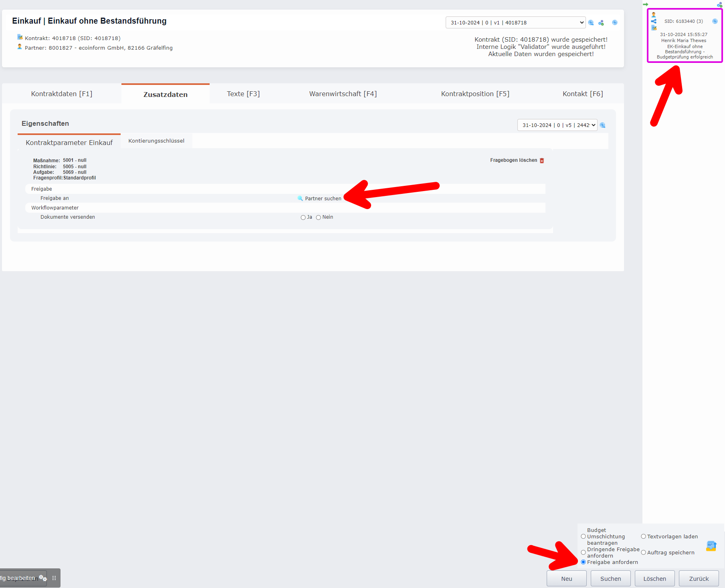This screenshot has width=725, height=588.
Task: Open the Kontierungsschlüssel tab
Action: click(156, 141)
